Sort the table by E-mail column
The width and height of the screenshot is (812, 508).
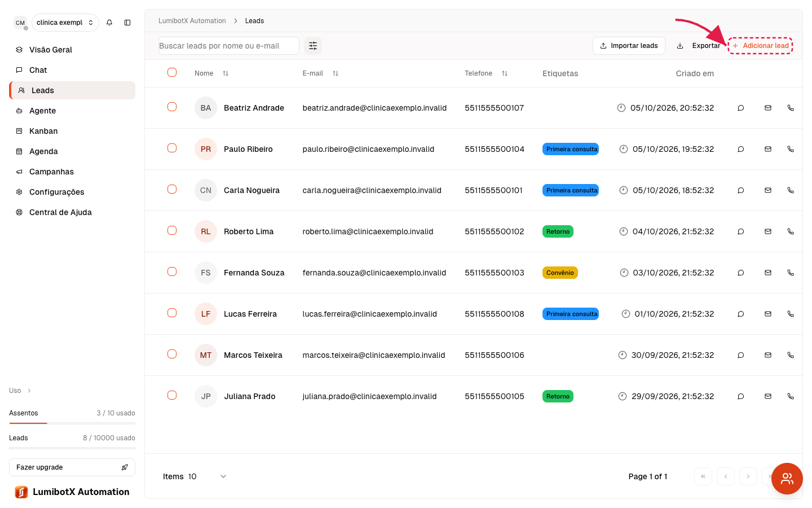click(320, 73)
